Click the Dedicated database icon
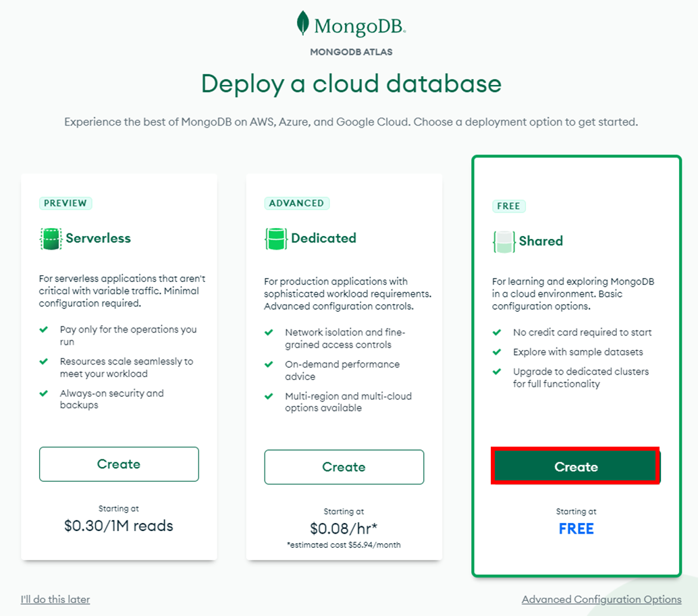Screen dimensions: 698x616 pyautogui.click(x=275, y=239)
